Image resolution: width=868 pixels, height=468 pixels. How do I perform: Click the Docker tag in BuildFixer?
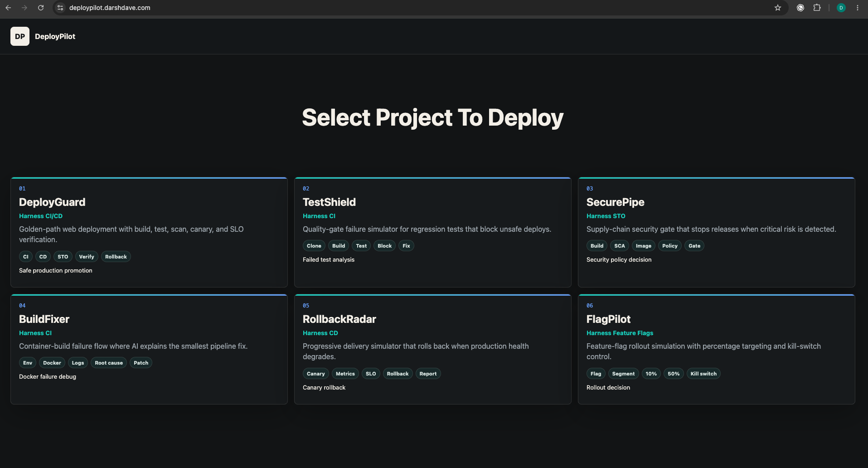(52, 363)
